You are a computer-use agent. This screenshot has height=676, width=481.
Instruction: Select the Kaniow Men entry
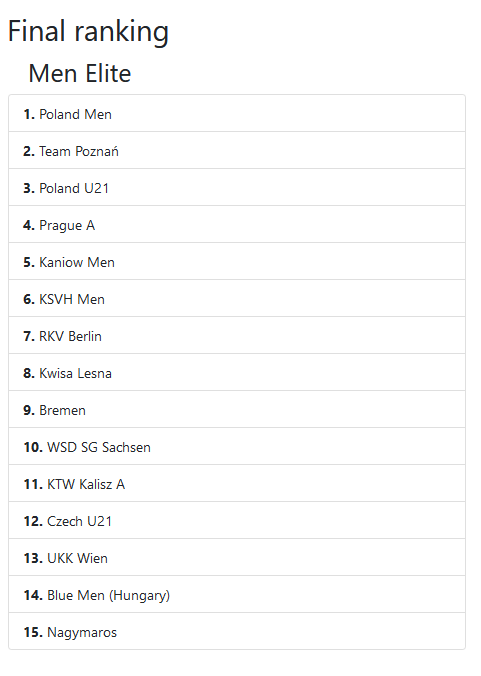(237, 262)
